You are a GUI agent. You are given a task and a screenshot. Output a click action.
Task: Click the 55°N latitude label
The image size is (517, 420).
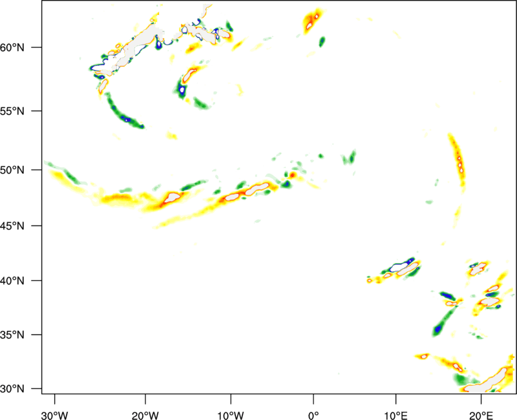coord(12,111)
